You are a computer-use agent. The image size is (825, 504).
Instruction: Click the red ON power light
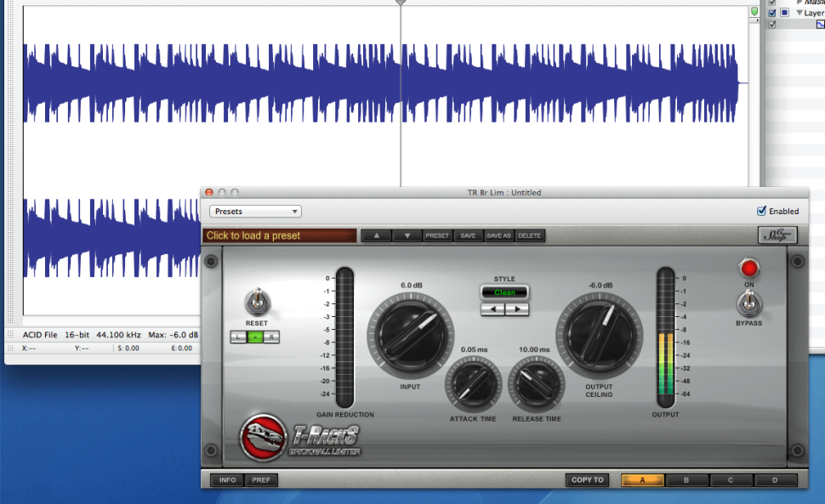[748, 269]
